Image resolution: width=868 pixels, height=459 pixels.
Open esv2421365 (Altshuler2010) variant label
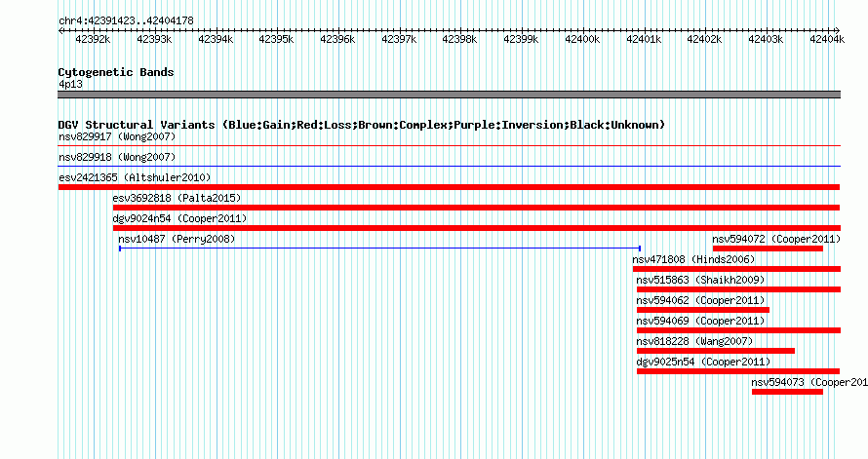[x=135, y=177]
